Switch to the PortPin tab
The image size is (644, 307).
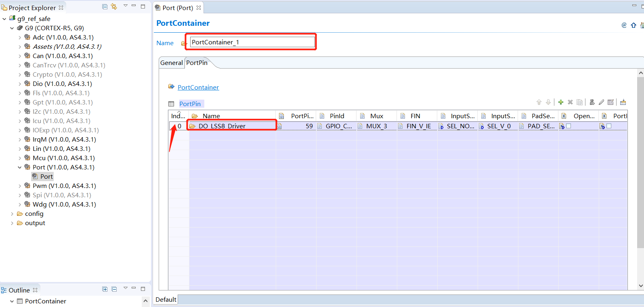pos(197,63)
